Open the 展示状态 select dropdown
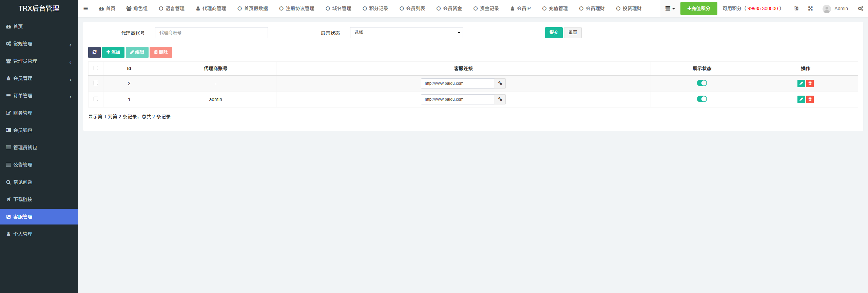Image resolution: width=868 pixels, height=293 pixels. 406,33
